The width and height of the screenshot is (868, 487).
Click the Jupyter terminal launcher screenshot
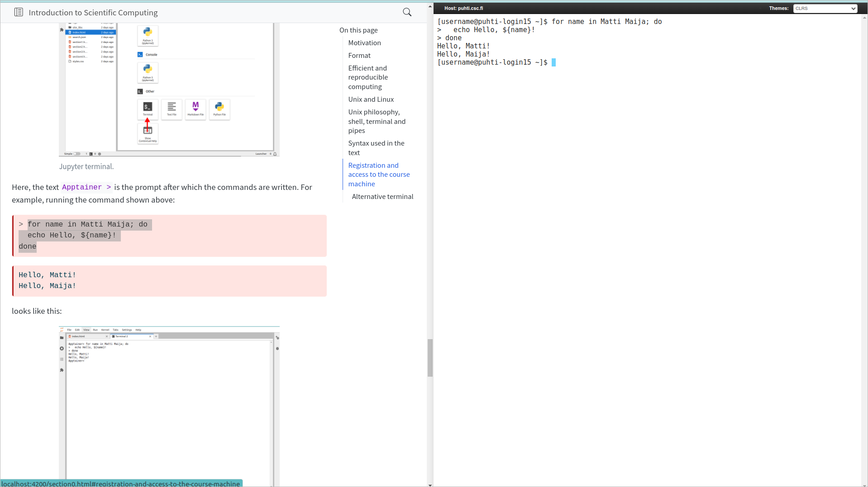coord(169,90)
